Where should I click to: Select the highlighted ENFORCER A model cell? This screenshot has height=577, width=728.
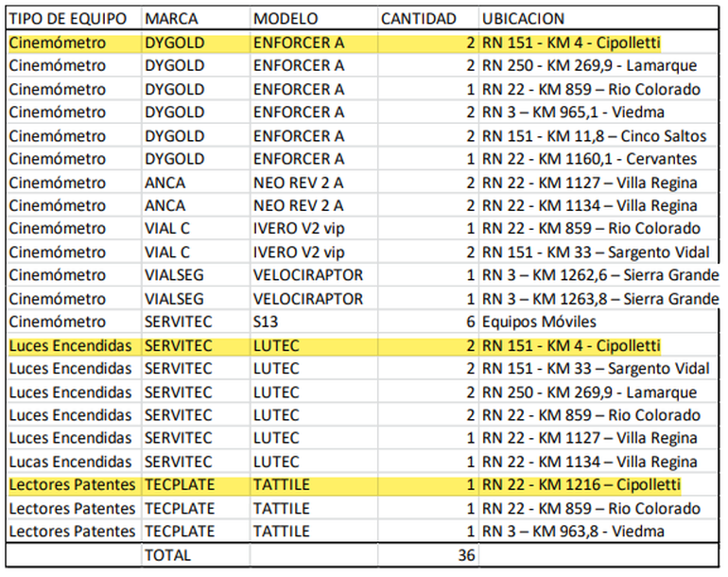[299, 43]
